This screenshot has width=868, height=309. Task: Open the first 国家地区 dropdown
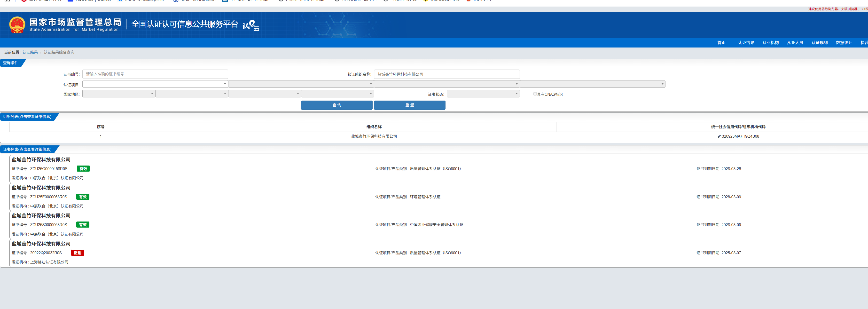[x=118, y=94]
